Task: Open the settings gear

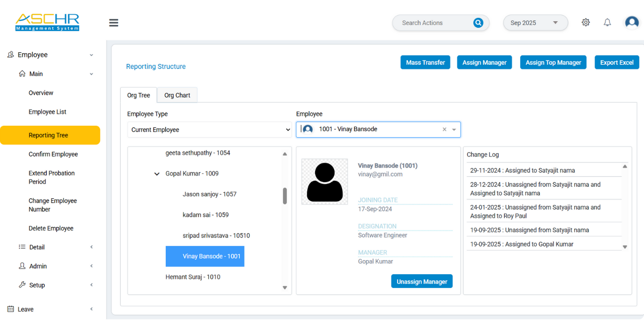Action: click(586, 22)
